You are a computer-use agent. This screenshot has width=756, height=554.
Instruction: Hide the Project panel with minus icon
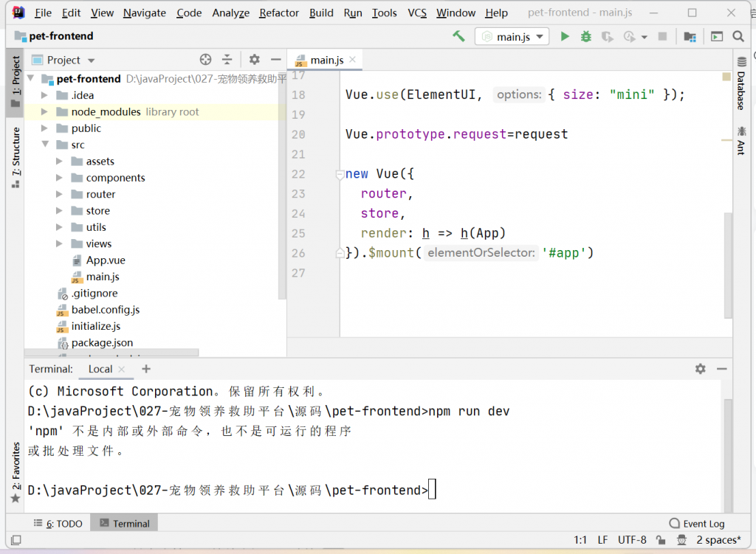click(276, 60)
